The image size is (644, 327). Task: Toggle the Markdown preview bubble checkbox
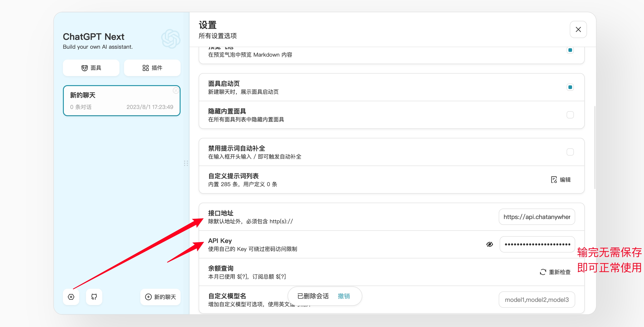[570, 50]
